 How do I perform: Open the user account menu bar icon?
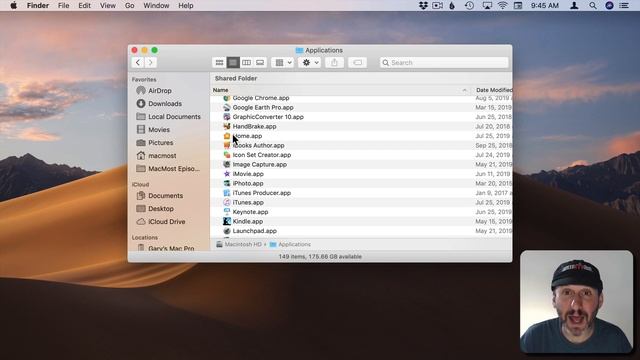[574, 6]
